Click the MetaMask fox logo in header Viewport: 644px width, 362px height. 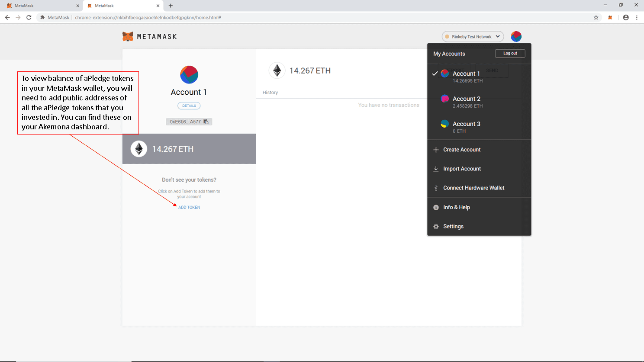(128, 36)
